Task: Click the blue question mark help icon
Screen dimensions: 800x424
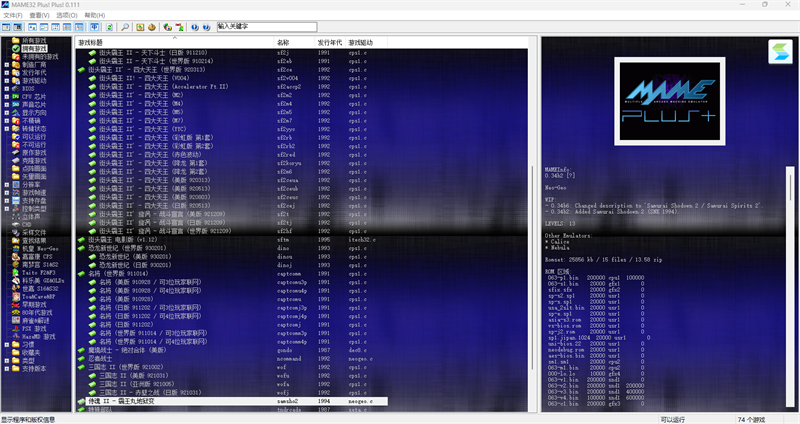Action: (206, 27)
